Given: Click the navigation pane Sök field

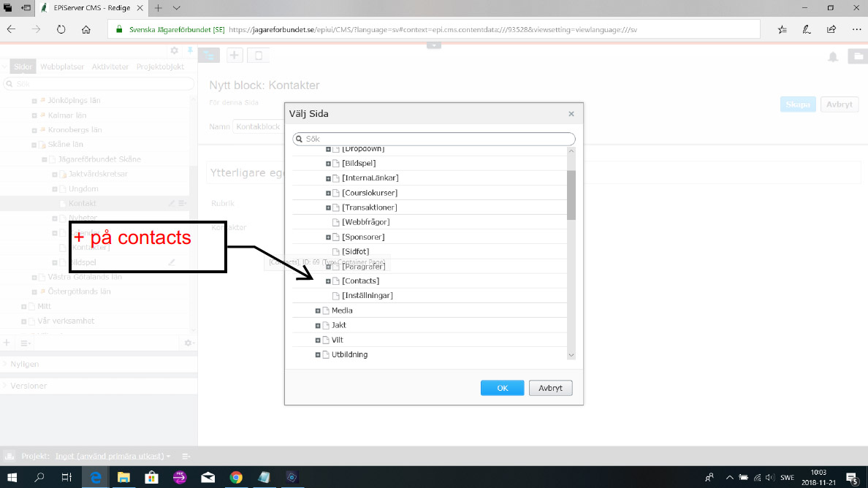Looking at the screenshot, I should coord(99,83).
